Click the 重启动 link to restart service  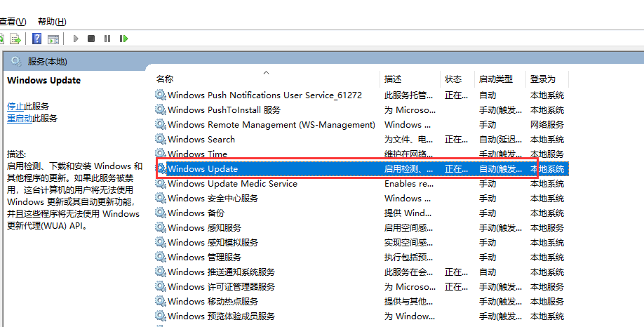click(x=20, y=119)
